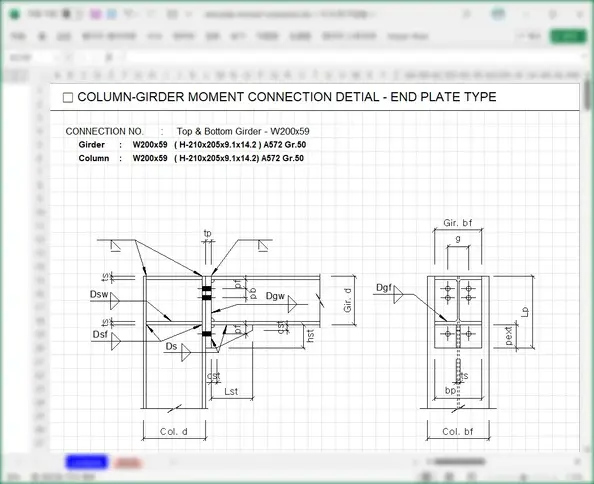Select the blue-highlighted sheet tab
594x484 pixels.
tap(86, 462)
